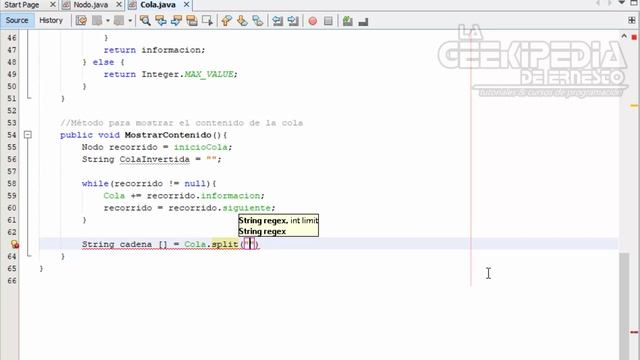The width and height of the screenshot is (640, 360).
Task: Click the 'ColaInvertida' variable name
Action: point(155,159)
